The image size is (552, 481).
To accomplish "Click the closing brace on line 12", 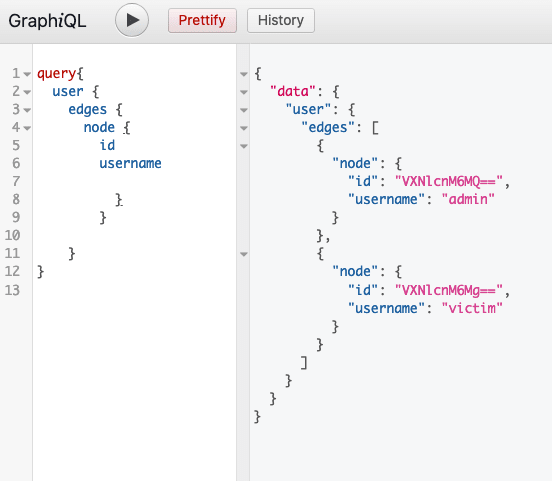I will [41, 271].
